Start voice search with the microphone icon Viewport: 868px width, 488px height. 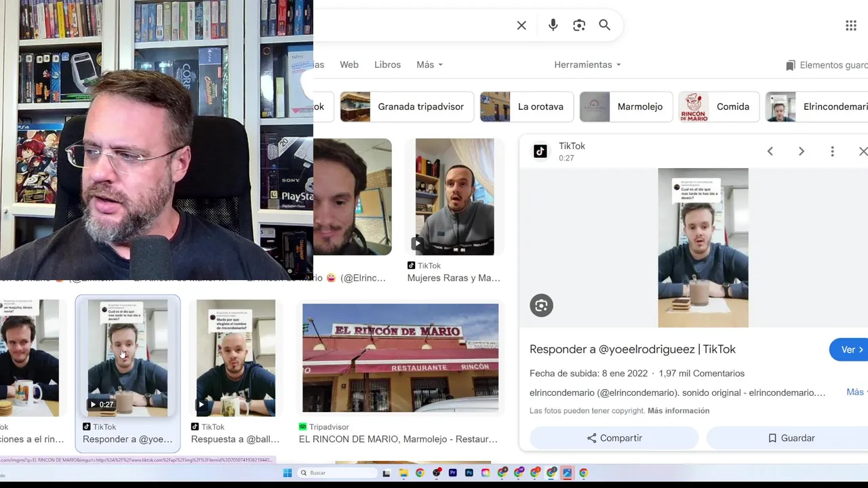coord(553,25)
